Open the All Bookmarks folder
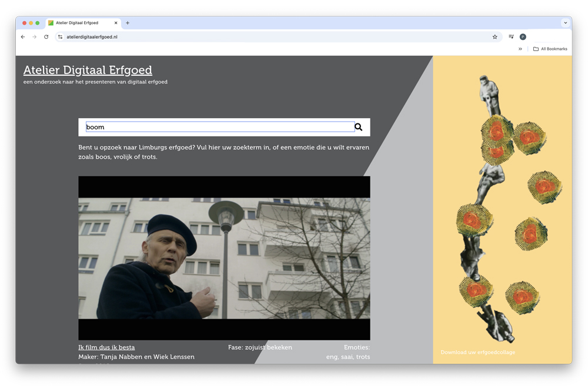The image size is (588, 392). click(x=550, y=49)
